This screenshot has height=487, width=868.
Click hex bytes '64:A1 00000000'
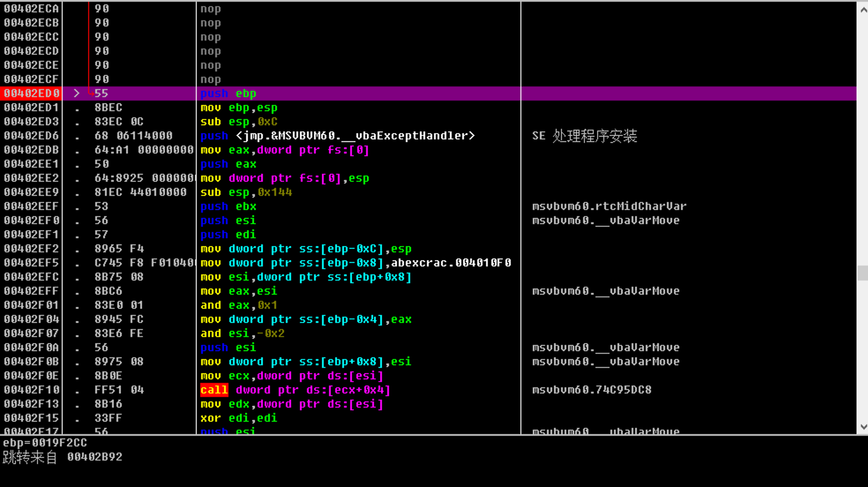144,150
